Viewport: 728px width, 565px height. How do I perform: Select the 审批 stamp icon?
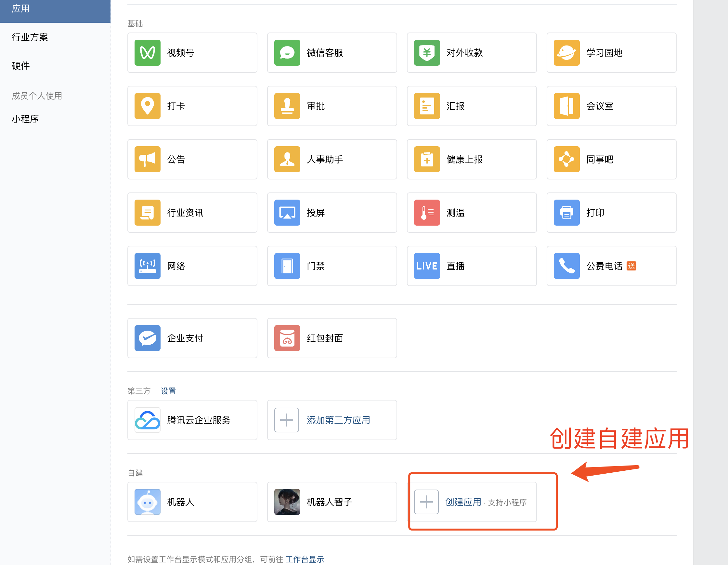tap(287, 106)
